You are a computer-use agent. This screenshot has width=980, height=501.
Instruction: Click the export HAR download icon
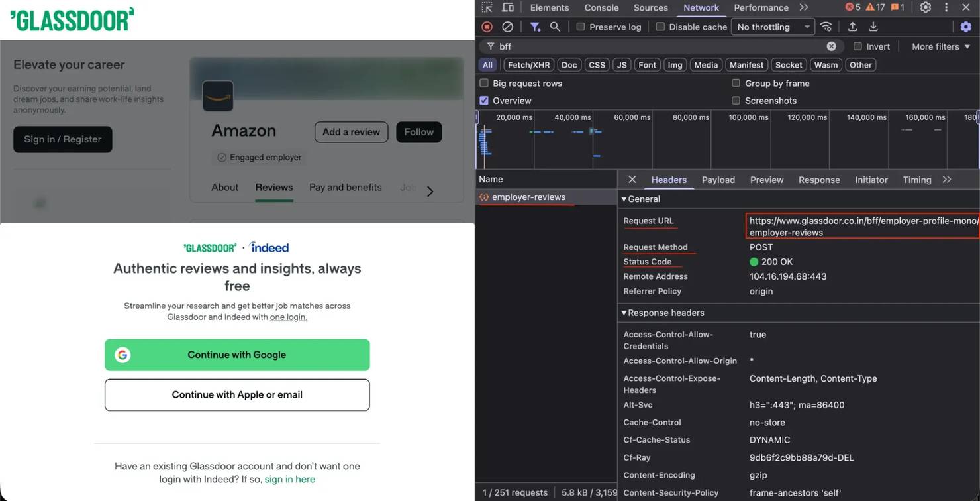pyautogui.click(x=873, y=27)
